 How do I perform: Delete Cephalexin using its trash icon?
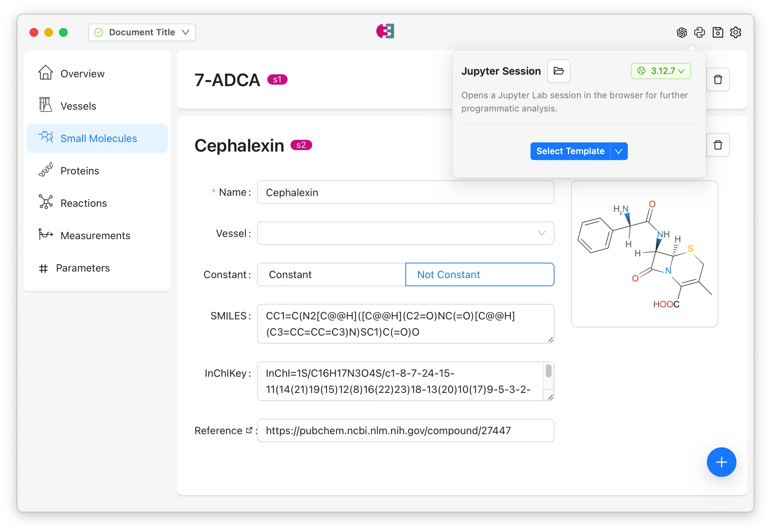pyautogui.click(x=718, y=145)
